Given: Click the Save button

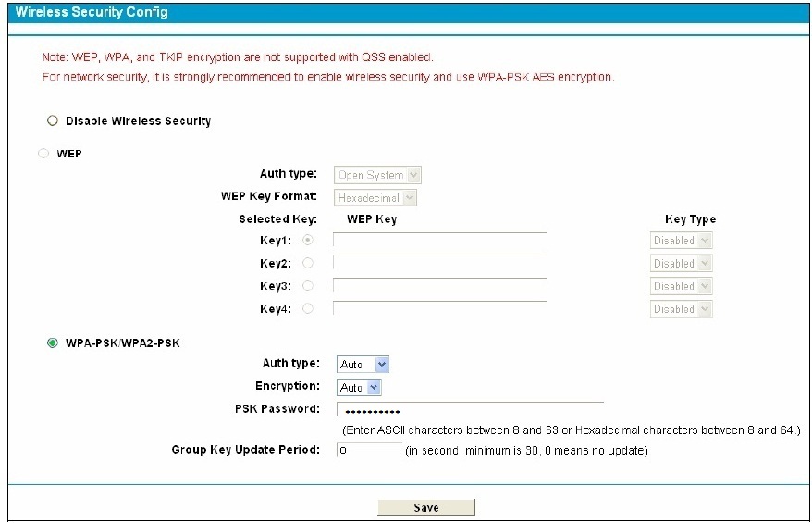Looking at the screenshot, I should [426, 507].
